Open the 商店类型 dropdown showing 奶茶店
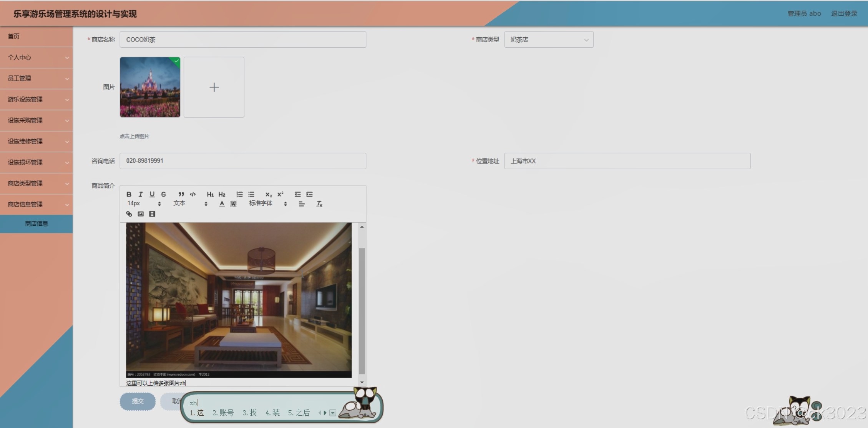 [548, 40]
